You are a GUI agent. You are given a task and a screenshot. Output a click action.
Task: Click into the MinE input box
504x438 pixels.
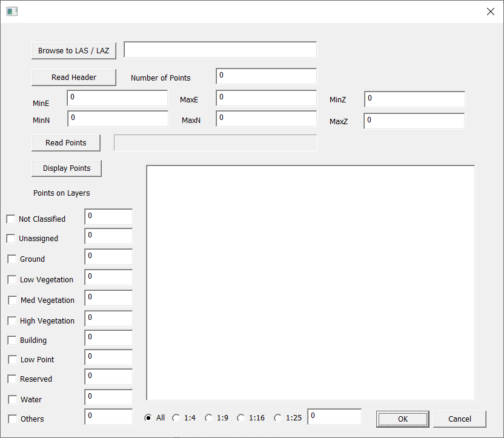point(118,98)
